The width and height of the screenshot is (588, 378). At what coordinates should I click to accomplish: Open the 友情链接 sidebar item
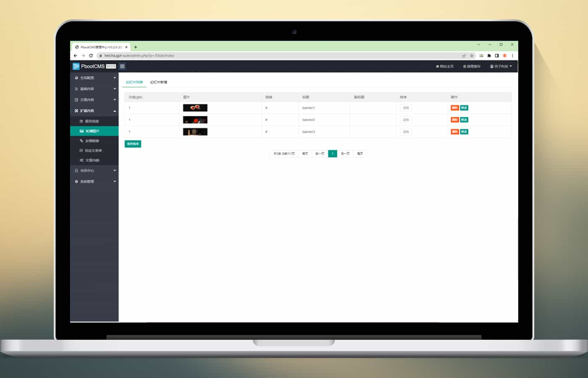(x=94, y=141)
